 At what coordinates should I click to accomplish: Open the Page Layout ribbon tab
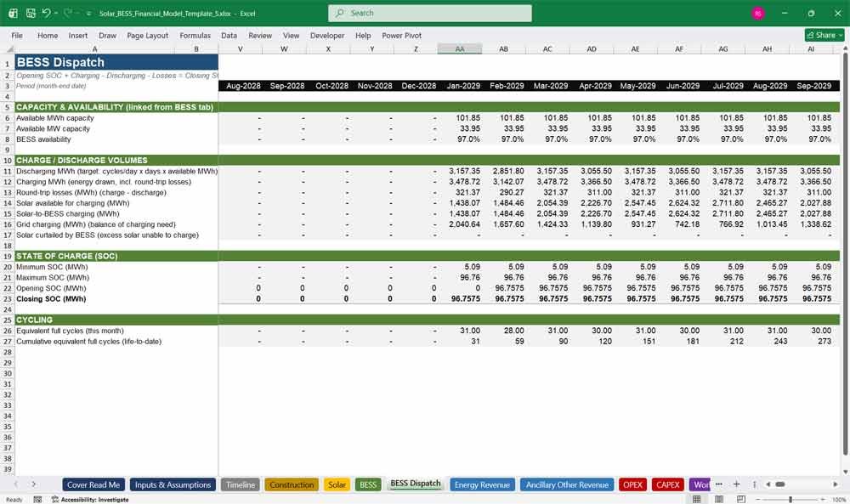147,35
